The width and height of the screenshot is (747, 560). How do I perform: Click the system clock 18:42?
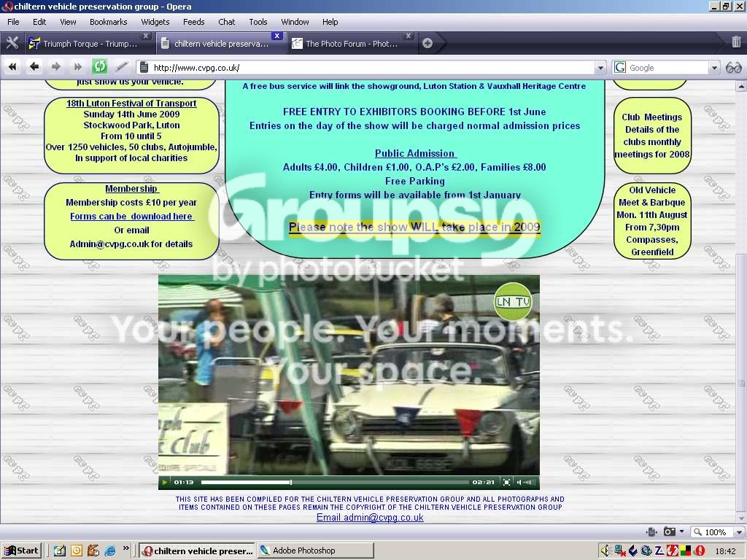pos(725,551)
